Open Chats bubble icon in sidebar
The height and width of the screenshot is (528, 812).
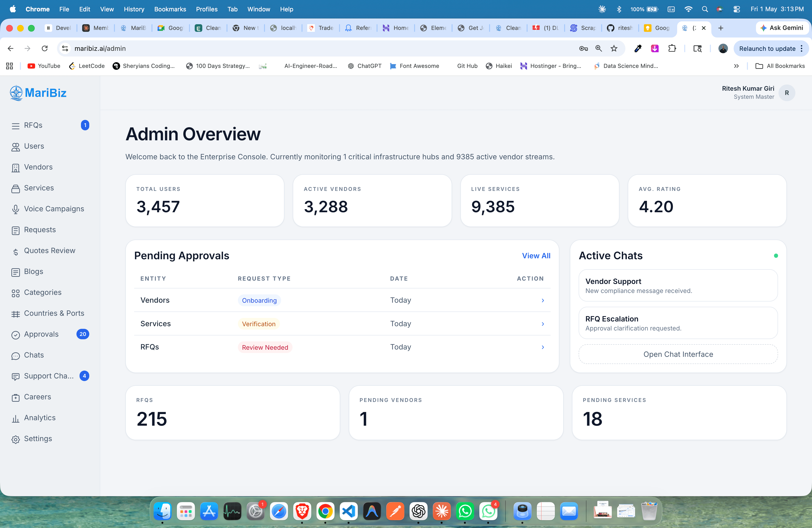[x=15, y=356]
